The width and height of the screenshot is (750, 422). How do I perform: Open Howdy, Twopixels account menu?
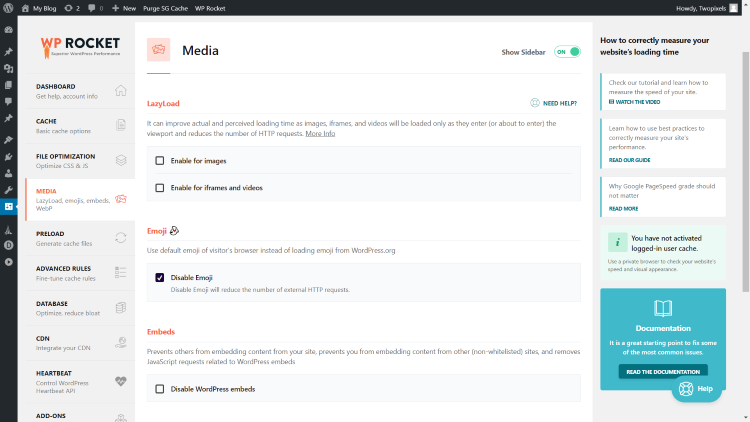point(706,8)
